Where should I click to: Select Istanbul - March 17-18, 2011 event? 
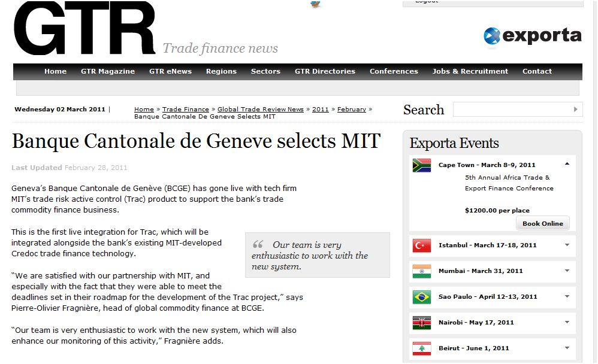487,245
